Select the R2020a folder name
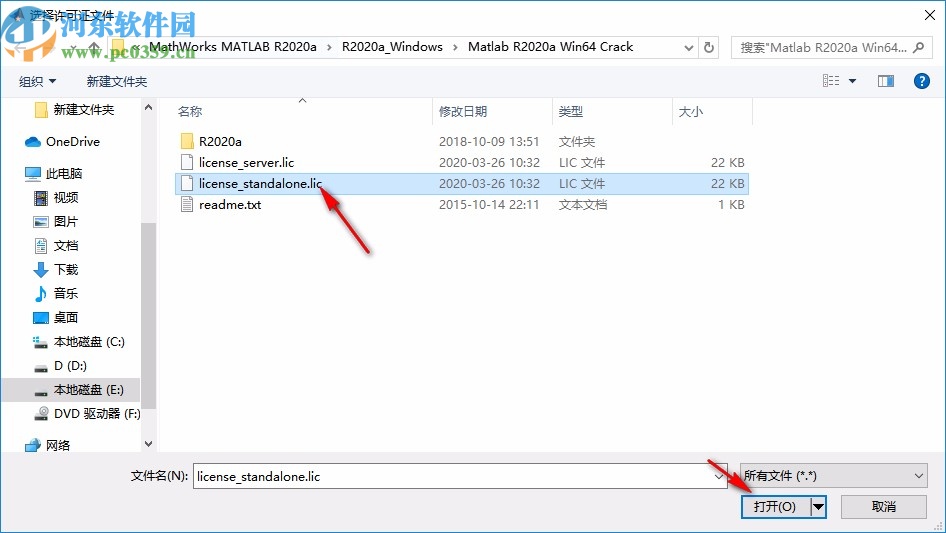Screen dimensions: 946x533 (220, 141)
